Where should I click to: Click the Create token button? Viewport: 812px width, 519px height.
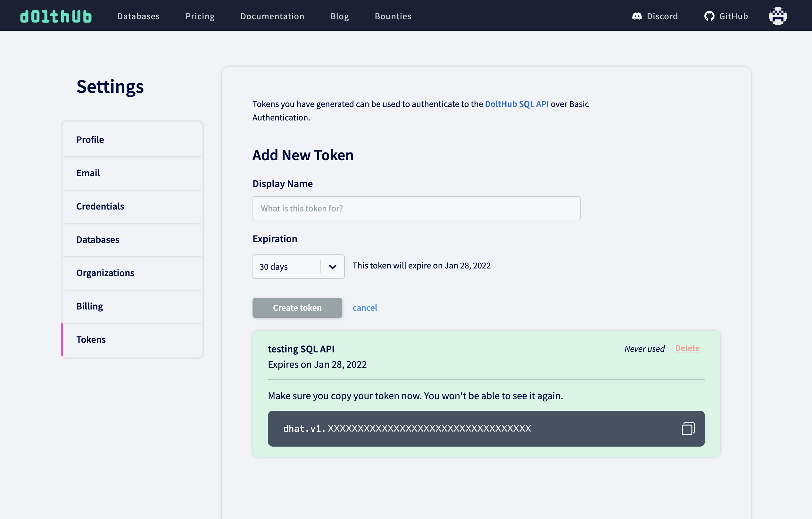(297, 308)
